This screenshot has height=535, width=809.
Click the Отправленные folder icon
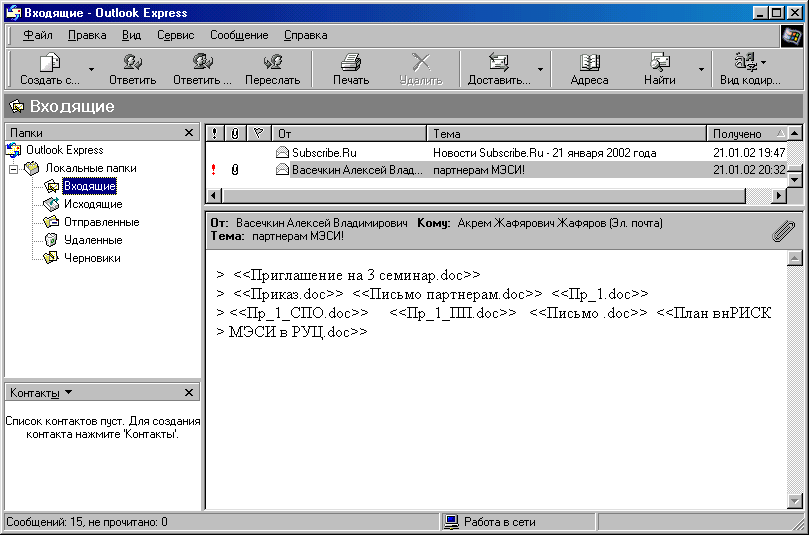point(51,222)
